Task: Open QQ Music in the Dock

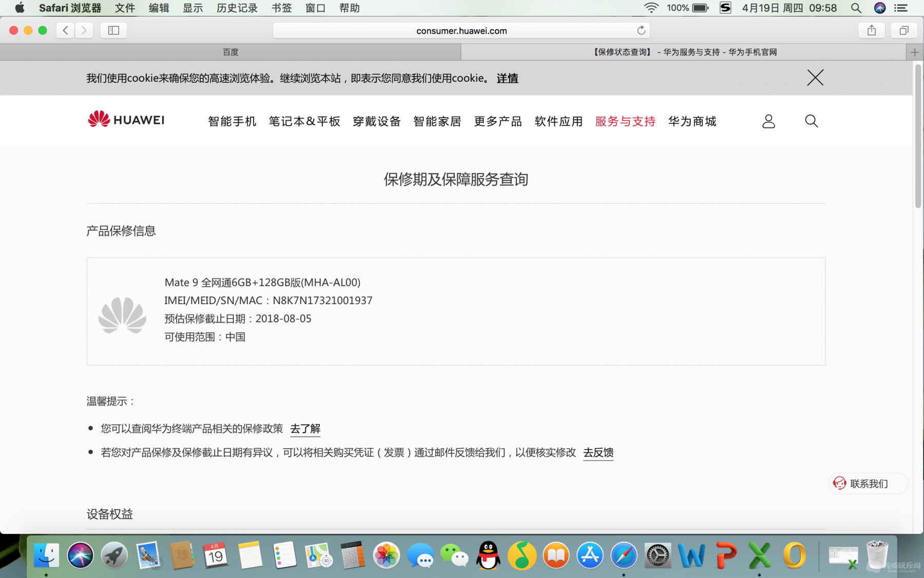Action: pyautogui.click(x=522, y=555)
